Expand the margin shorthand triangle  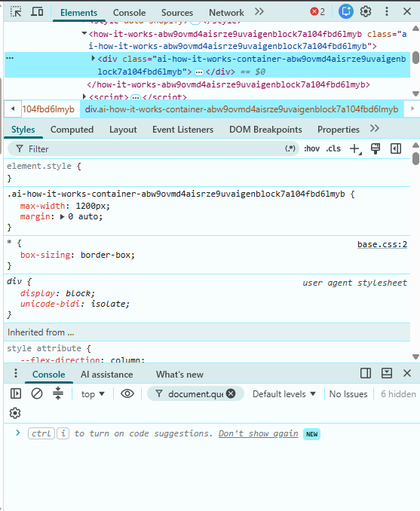tap(63, 217)
